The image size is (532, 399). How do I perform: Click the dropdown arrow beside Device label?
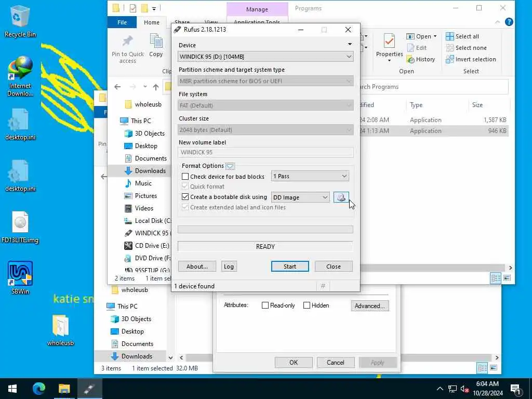pyautogui.click(x=350, y=44)
